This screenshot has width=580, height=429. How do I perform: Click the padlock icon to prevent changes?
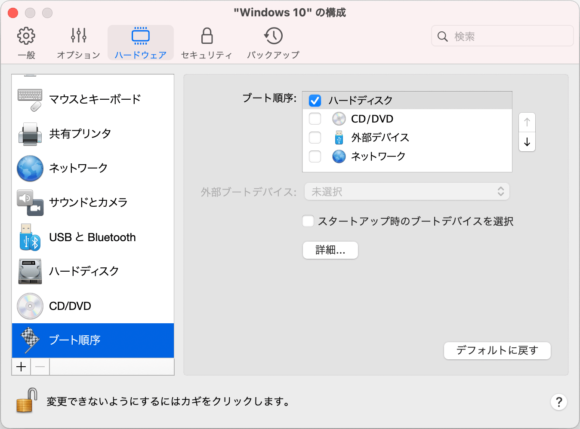coord(27,400)
